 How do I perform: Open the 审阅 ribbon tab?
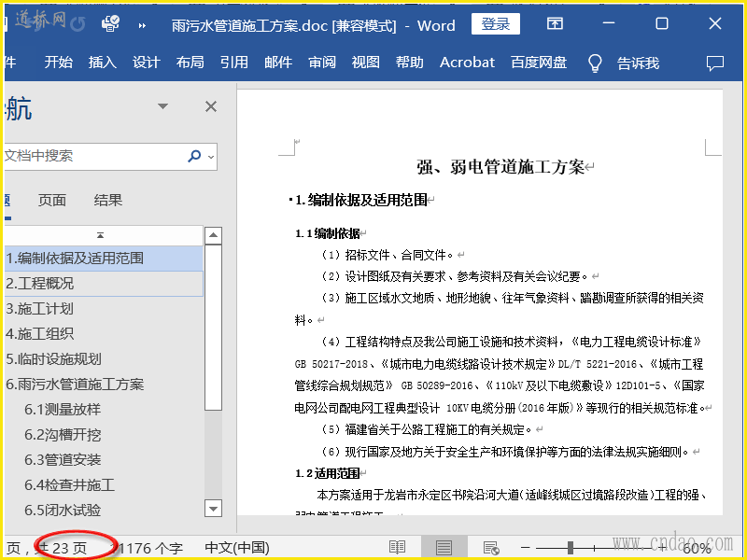322,63
